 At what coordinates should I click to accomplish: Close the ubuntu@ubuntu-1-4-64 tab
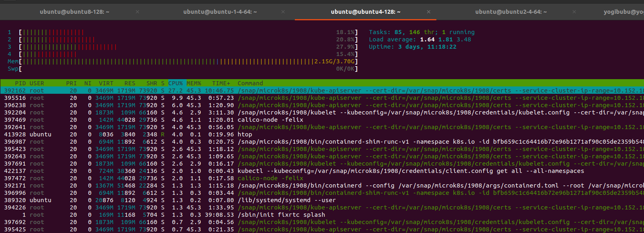[283, 12]
